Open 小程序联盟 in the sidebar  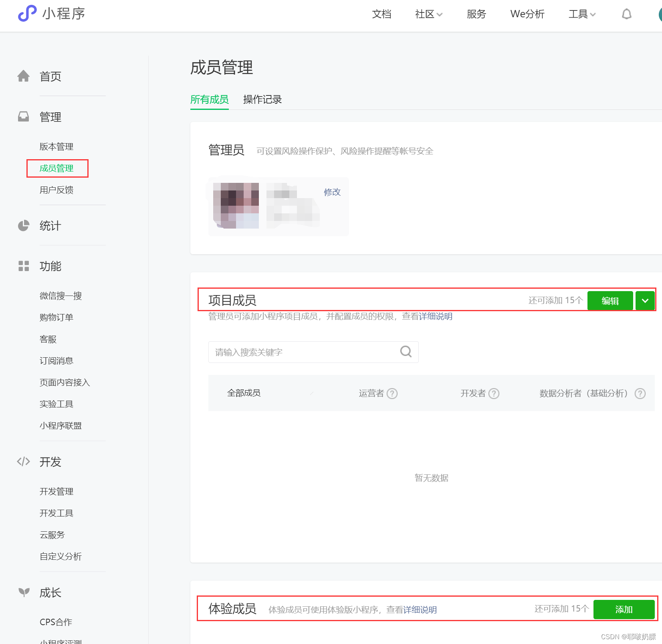pos(61,426)
